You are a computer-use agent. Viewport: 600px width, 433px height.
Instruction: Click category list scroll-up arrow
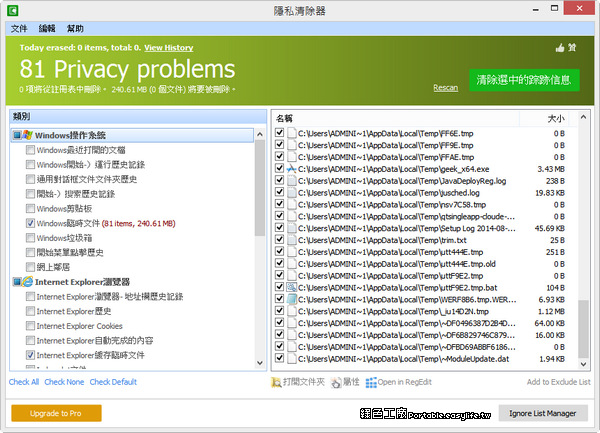[260, 134]
